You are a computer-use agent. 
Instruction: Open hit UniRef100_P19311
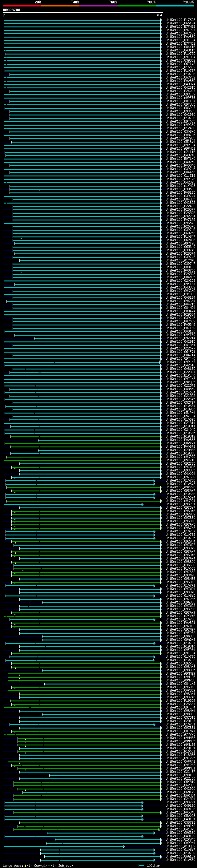tap(180, 426)
